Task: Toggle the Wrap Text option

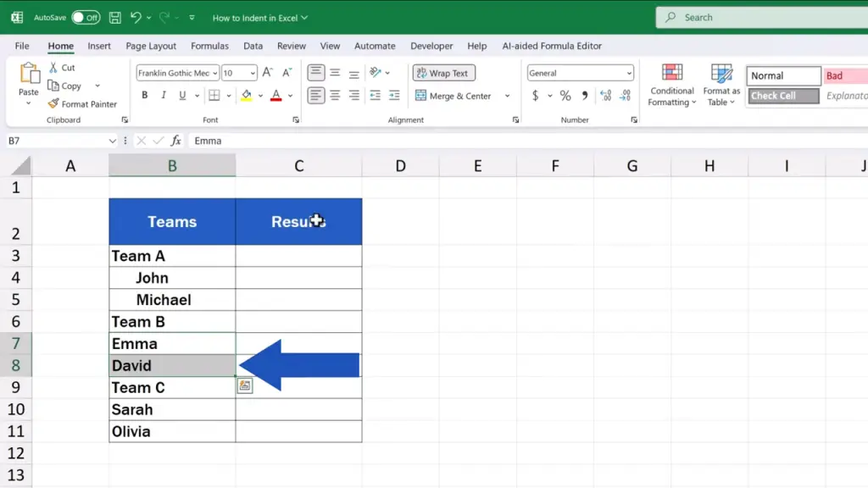Action: coord(443,73)
